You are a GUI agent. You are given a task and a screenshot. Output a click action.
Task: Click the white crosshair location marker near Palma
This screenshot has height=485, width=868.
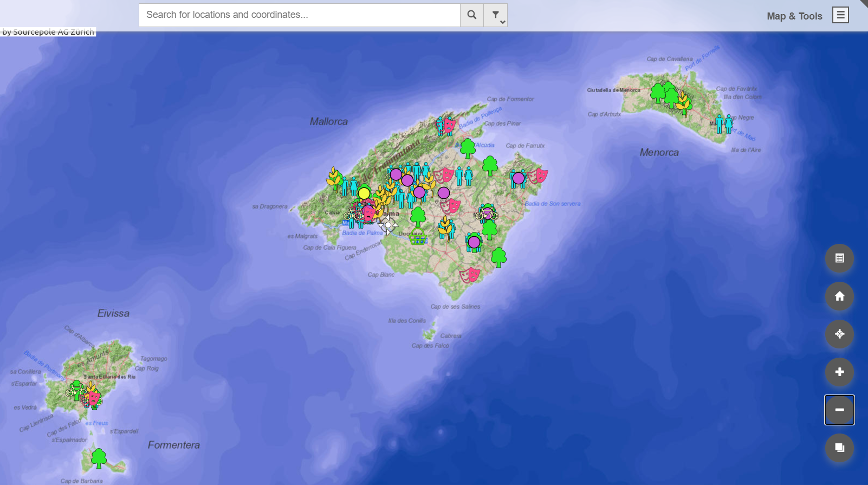click(388, 225)
